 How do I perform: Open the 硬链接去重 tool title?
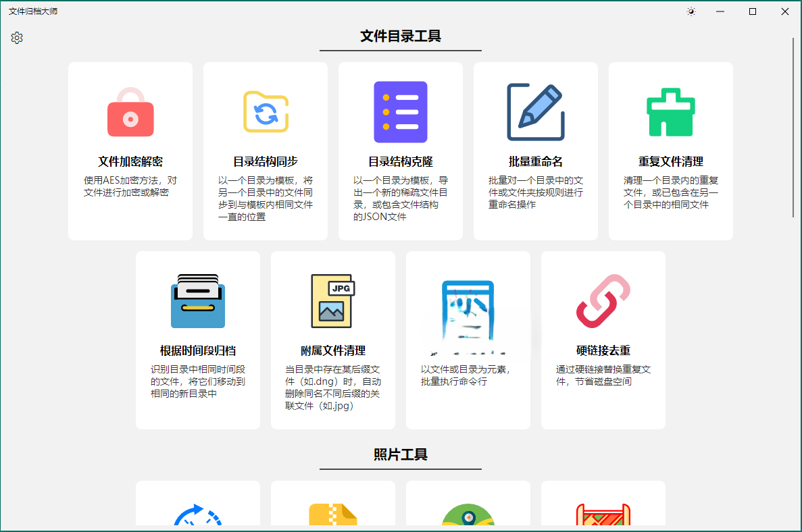coord(603,350)
